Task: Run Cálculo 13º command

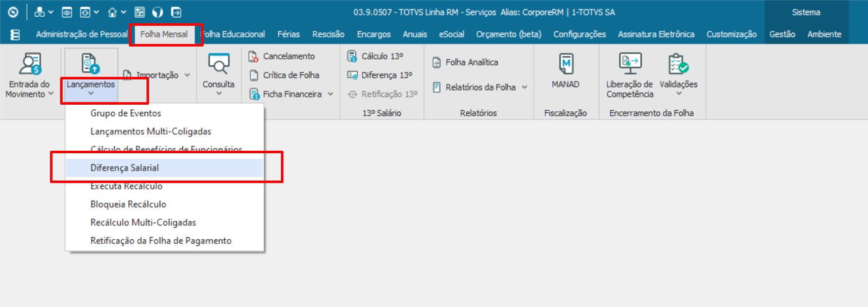Action: [382, 56]
